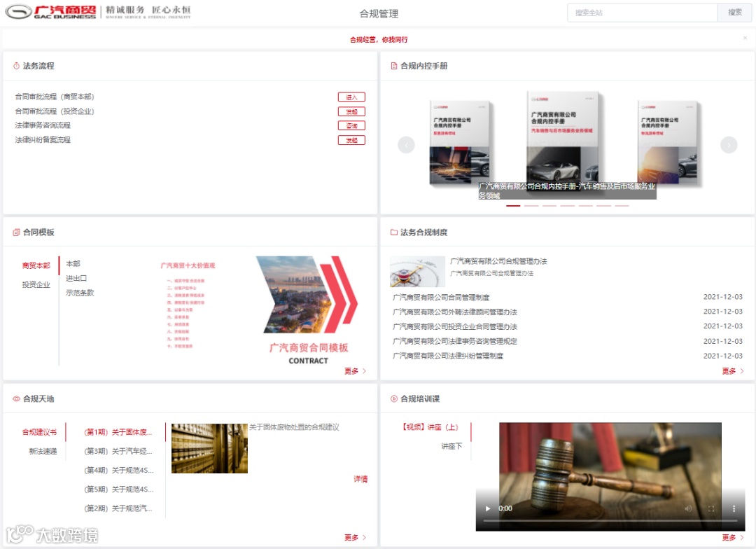Open (第2期) 关于规范汽... entry
The width and height of the screenshot is (756, 549).
(118, 508)
